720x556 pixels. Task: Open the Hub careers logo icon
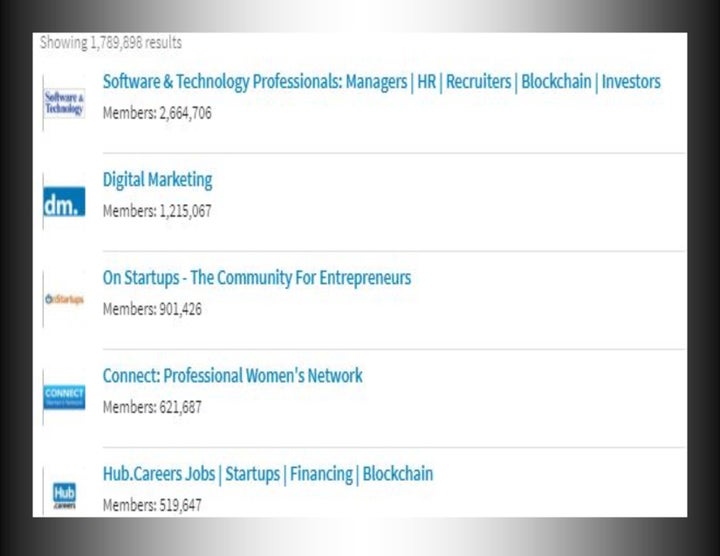pyautogui.click(x=64, y=496)
